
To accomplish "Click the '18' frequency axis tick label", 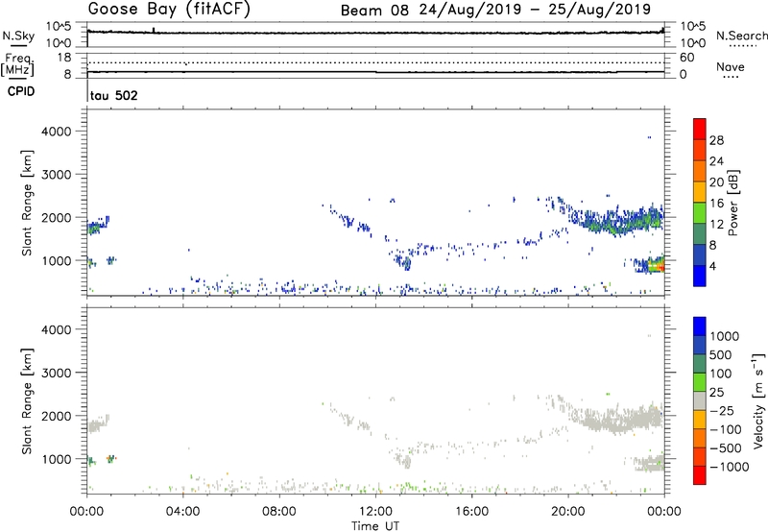I will [65, 58].
